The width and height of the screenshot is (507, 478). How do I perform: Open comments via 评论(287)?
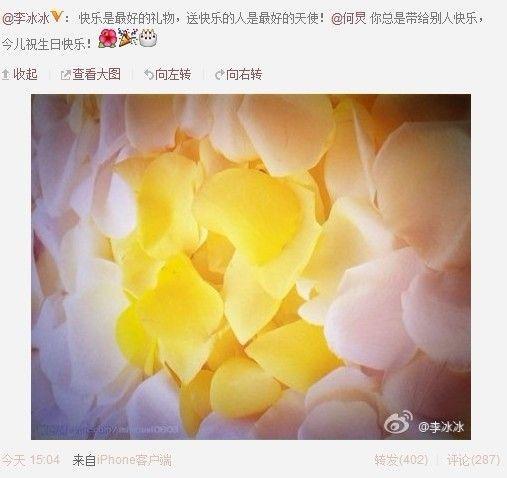click(474, 460)
